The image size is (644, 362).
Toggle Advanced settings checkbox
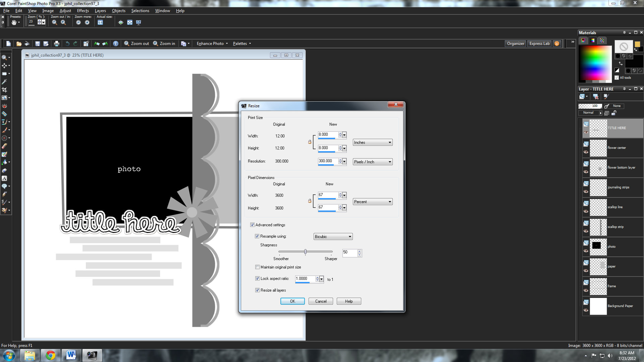252,225
